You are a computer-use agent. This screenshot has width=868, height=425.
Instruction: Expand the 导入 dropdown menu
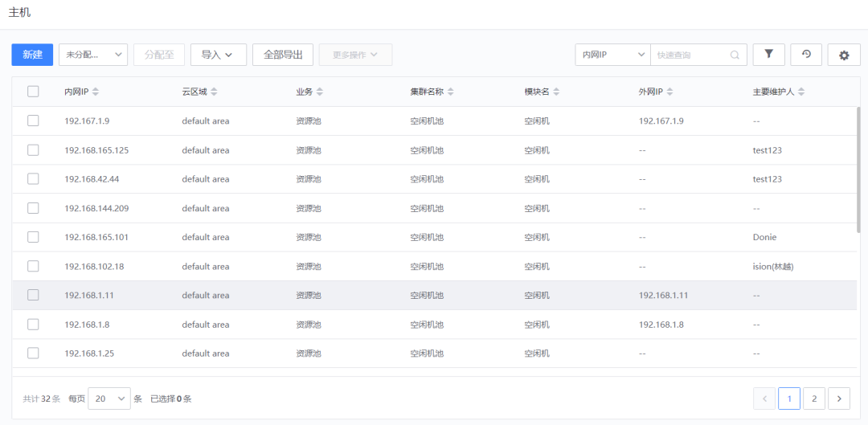218,55
